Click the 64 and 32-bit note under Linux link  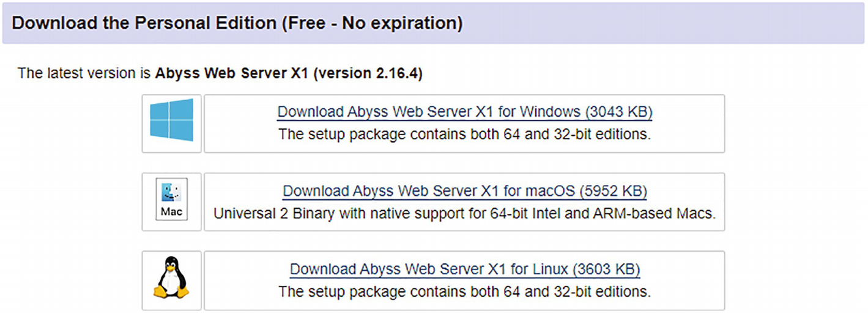(x=464, y=291)
